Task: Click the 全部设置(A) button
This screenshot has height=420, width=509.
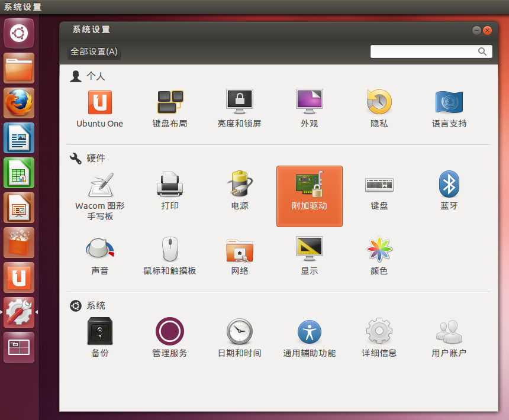Action: (x=94, y=51)
